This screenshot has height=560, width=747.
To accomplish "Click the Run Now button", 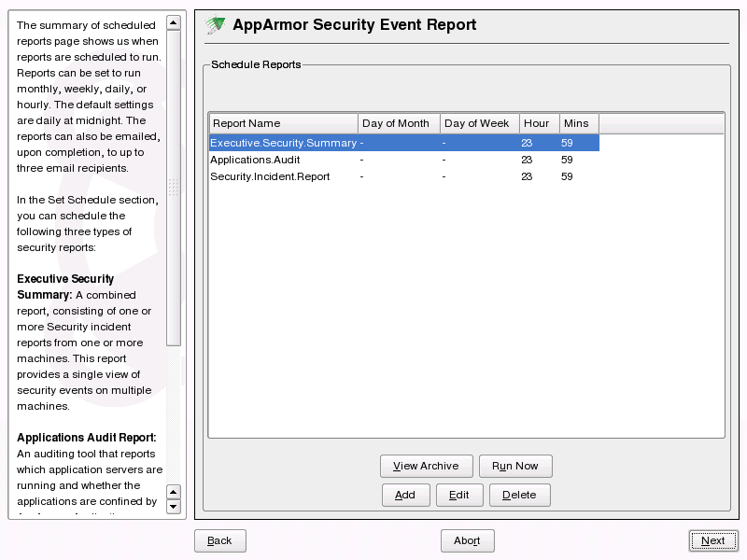I will coord(515,466).
